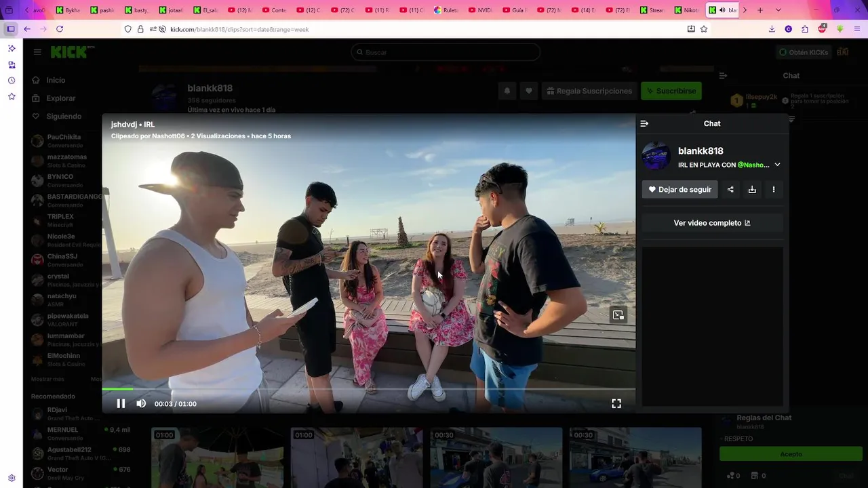Switch to the Conte YouTube tab
This screenshot has width=868, height=488.
pyautogui.click(x=275, y=10)
